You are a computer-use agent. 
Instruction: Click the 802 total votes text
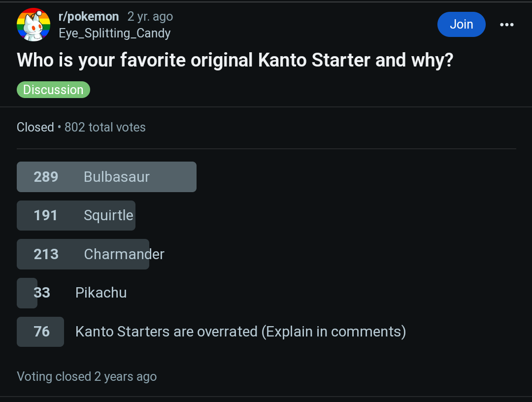105,127
